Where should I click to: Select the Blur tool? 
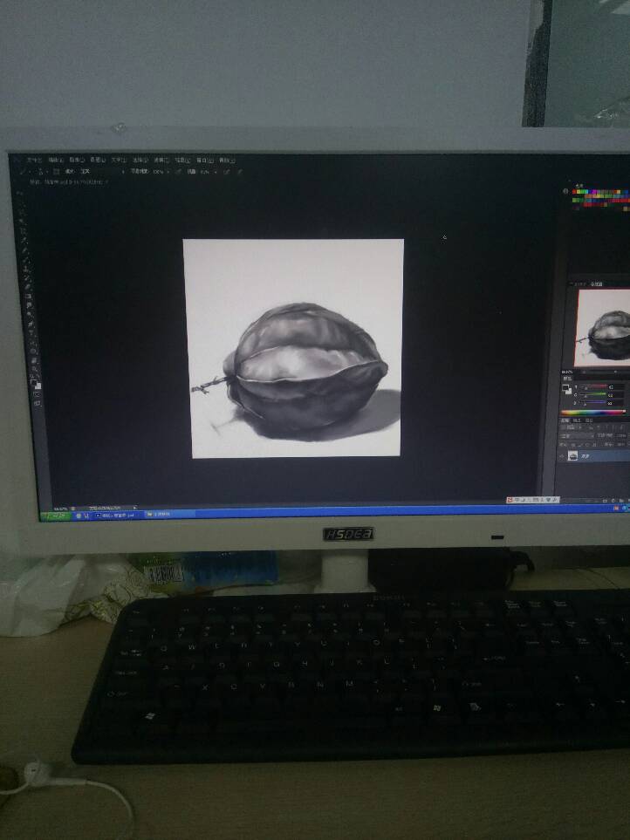[29, 304]
